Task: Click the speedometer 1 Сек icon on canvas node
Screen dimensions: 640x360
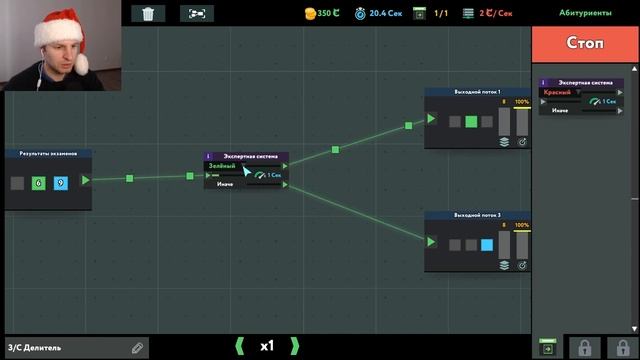Action: (x=260, y=175)
